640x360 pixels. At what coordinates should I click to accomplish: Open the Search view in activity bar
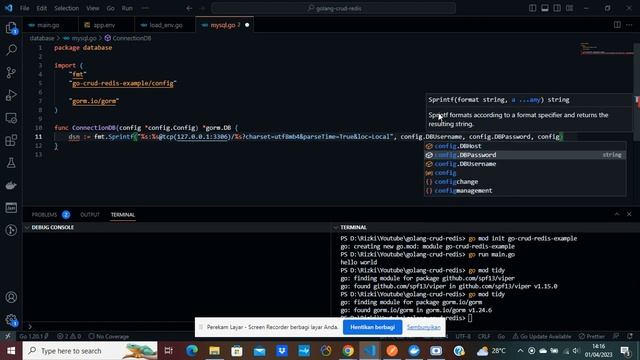[x=11, y=50]
